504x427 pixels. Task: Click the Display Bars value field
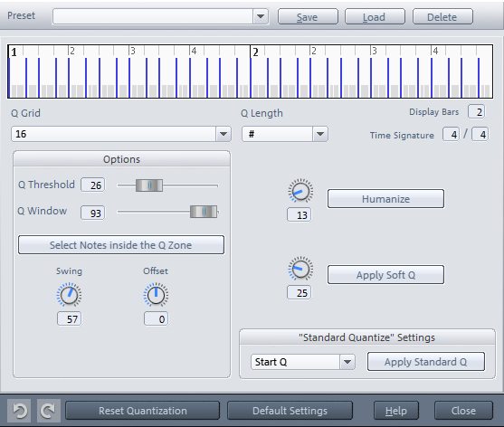tap(476, 112)
